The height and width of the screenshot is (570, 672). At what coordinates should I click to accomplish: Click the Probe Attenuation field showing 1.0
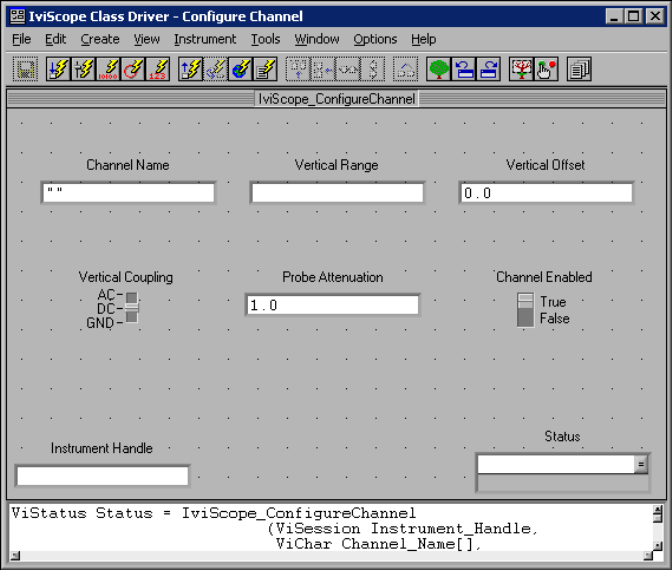click(333, 305)
